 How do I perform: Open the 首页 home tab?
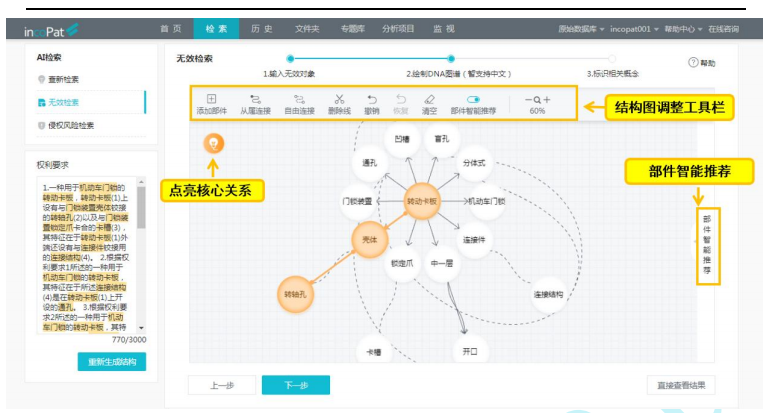click(171, 29)
